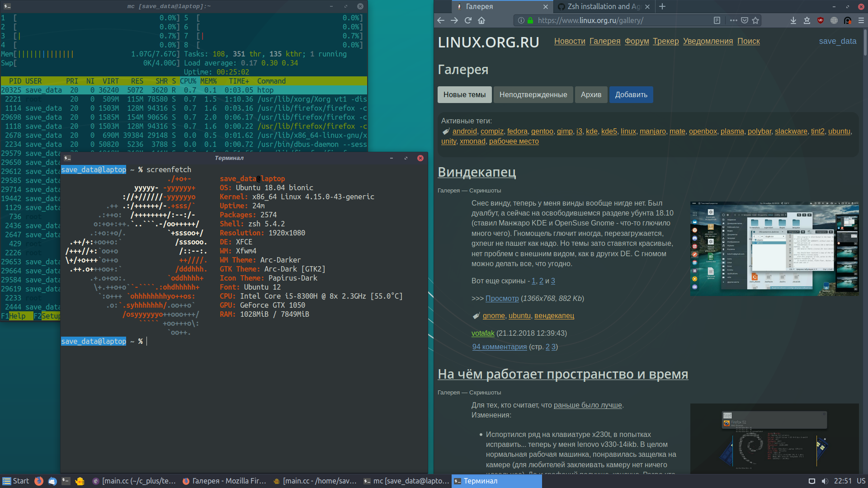Viewport: 868px width, 488px height.
Task: Launch the yellow app taskbar launcher
Action: pos(80,481)
